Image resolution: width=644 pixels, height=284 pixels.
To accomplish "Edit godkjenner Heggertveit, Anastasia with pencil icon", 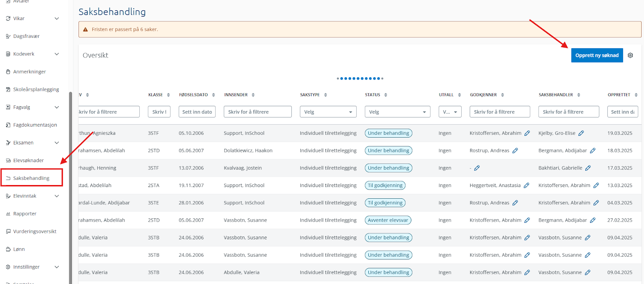I will (x=526, y=185).
